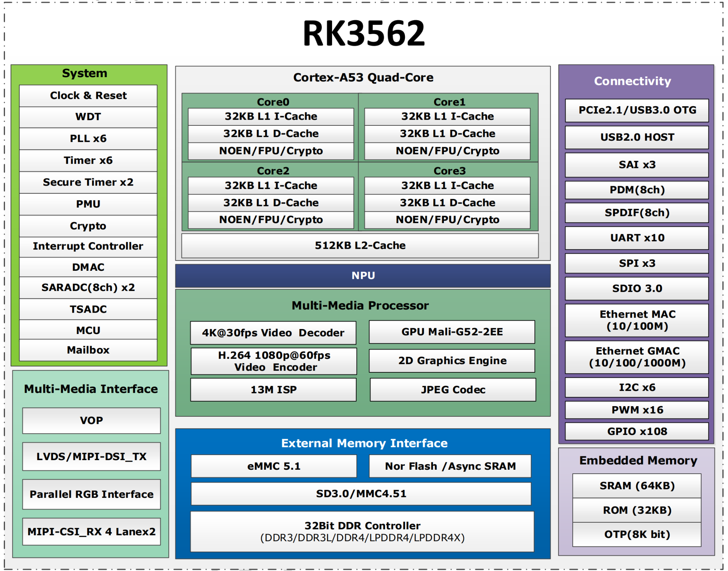Click the 2D Graphics Engine block

pyautogui.click(x=452, y=361)
